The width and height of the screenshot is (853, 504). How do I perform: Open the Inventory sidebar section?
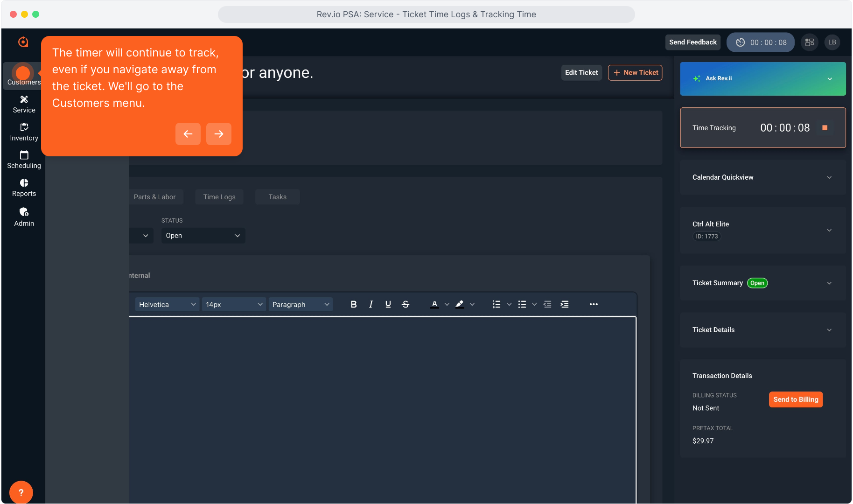tap(24, 132)
